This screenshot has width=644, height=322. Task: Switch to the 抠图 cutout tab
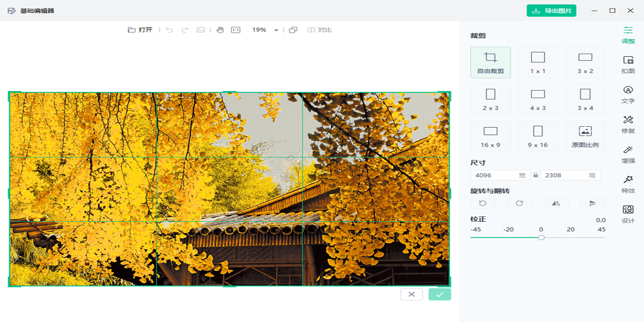(x=628, y=64)
